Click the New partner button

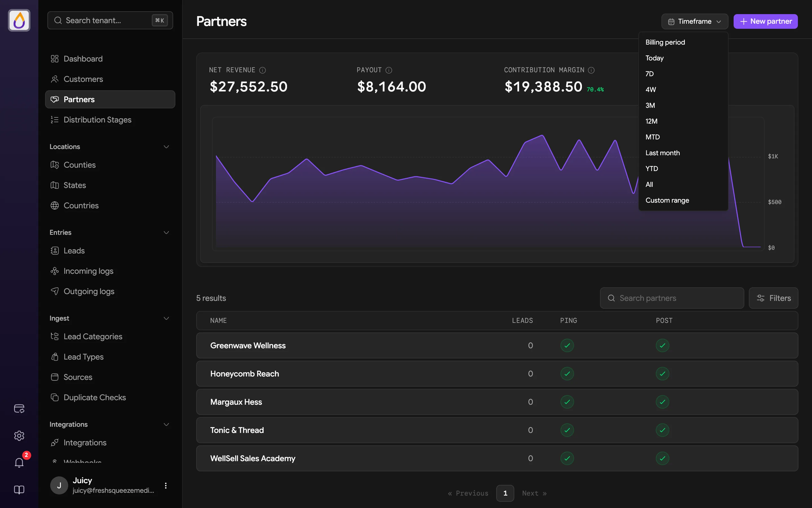click(765, 21)
